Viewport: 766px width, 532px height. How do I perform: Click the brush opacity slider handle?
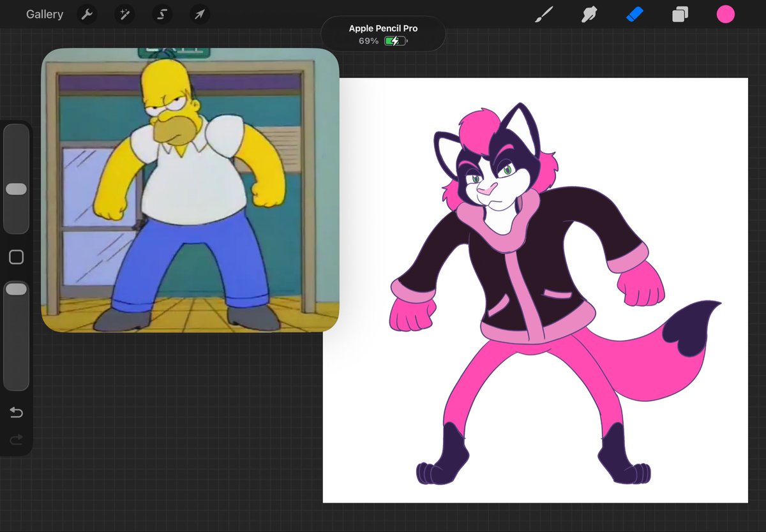coord(16,290)
